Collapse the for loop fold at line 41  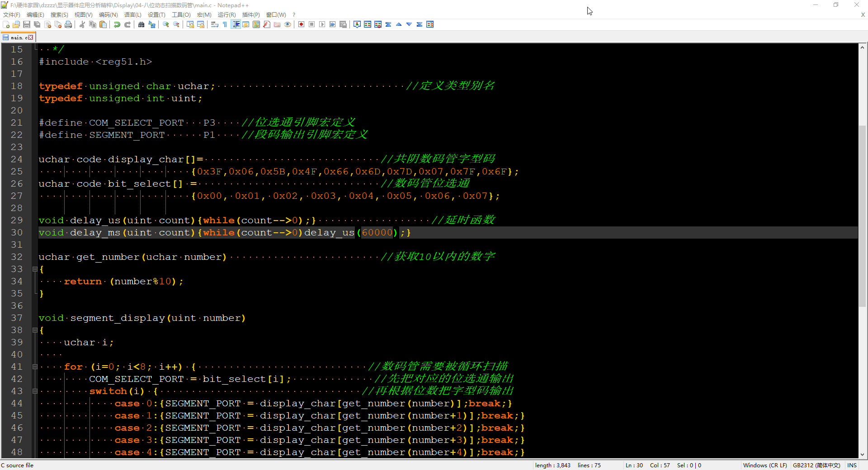pyautogui.click(x=35, y=367)
